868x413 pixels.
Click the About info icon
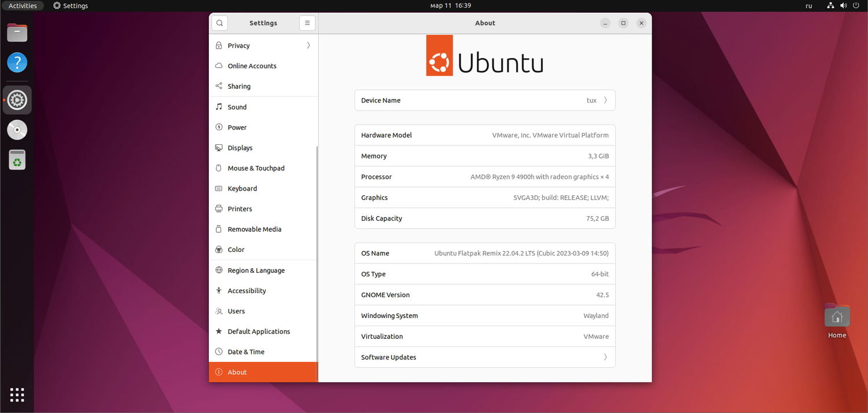(x=219, y=372)
